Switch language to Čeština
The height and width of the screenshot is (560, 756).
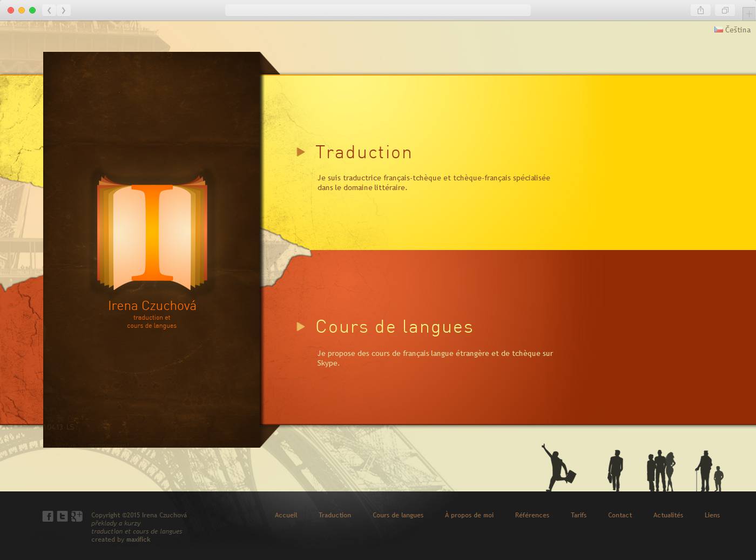(x=737, y=30)
